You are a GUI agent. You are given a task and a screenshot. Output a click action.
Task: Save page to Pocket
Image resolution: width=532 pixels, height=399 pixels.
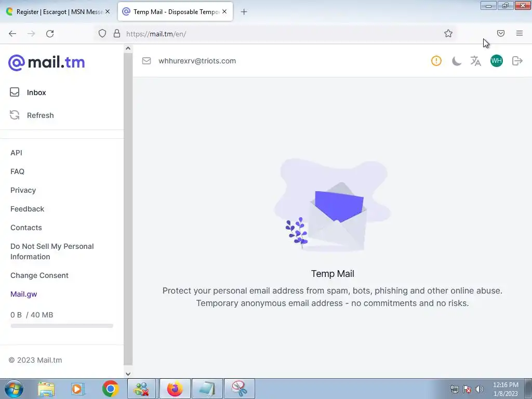pyautogui.click(x=500, y=33)
